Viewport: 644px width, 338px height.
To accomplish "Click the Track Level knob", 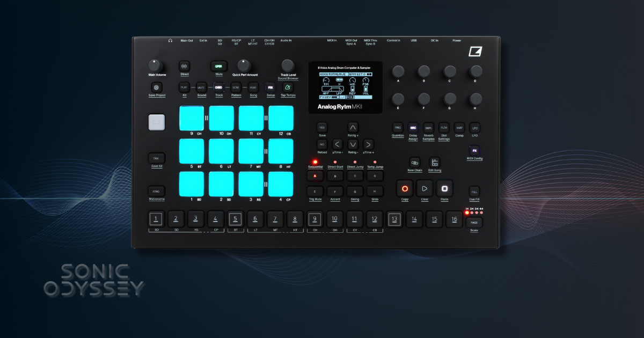I will [288, 66].
